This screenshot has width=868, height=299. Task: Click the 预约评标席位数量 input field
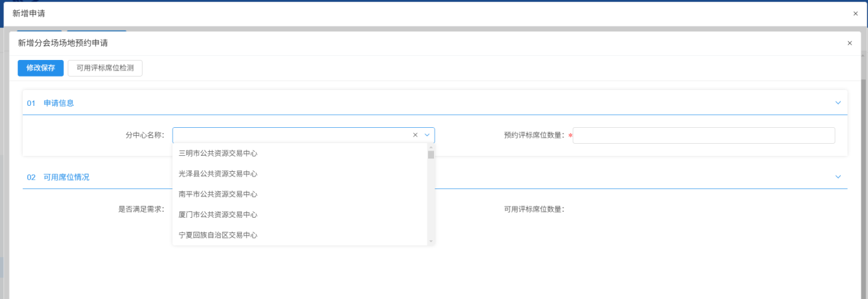coord(703,135)
